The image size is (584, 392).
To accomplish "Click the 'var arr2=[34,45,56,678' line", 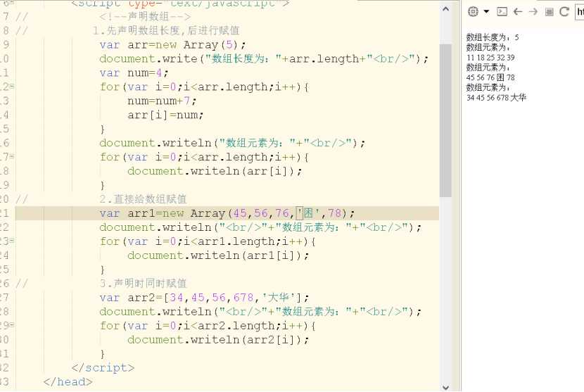I will pyautogui.click(x=204, y=298).
